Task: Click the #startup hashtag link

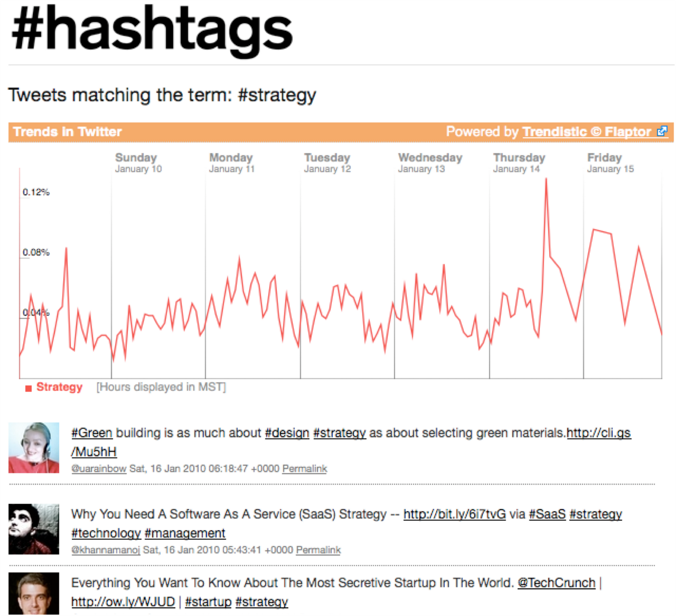Action: tap(208, 602)
